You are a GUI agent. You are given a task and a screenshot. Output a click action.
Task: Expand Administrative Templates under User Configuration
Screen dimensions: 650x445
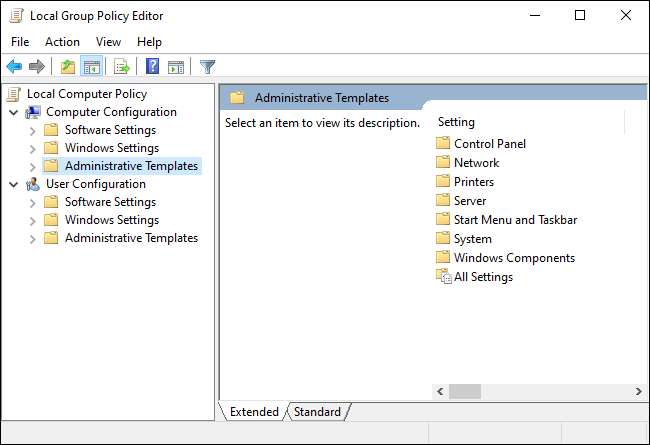click(33, 238)
